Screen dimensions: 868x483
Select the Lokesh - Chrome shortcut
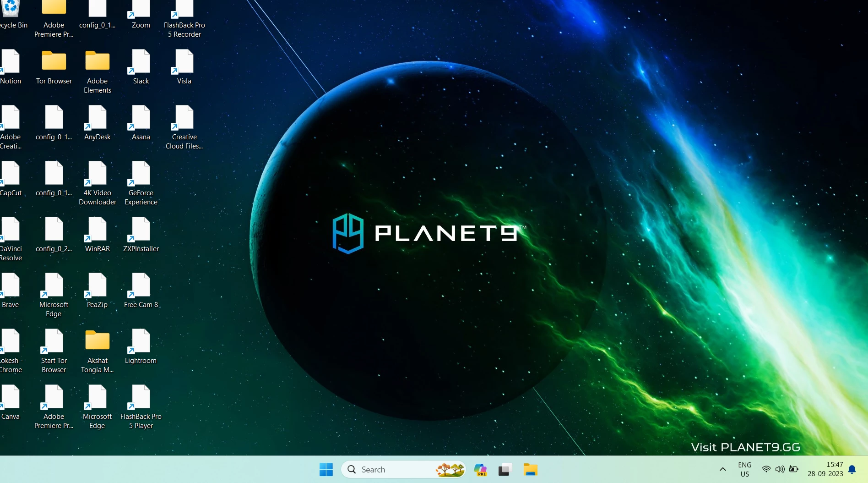point(11,351)
